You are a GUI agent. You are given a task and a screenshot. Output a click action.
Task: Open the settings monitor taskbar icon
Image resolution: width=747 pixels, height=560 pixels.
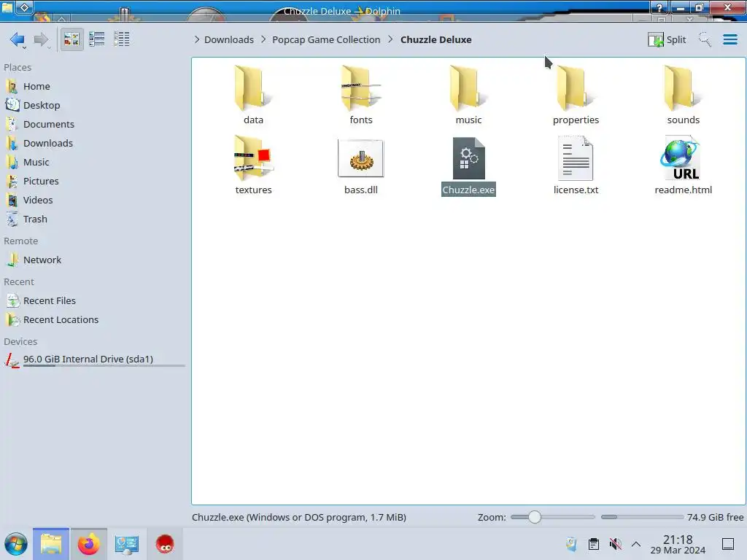[x=127, y=544]
